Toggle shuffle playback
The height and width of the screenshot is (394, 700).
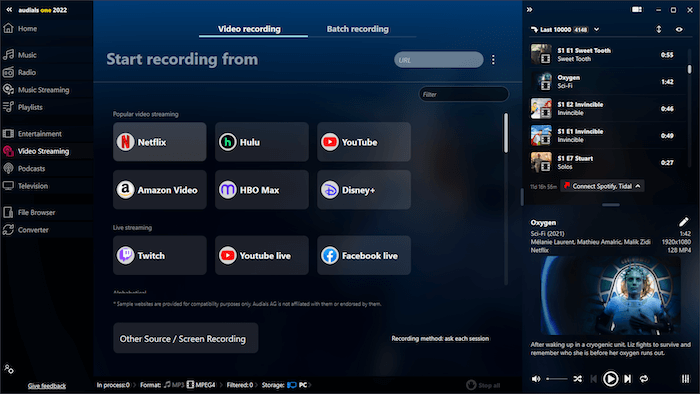point(577,379)
